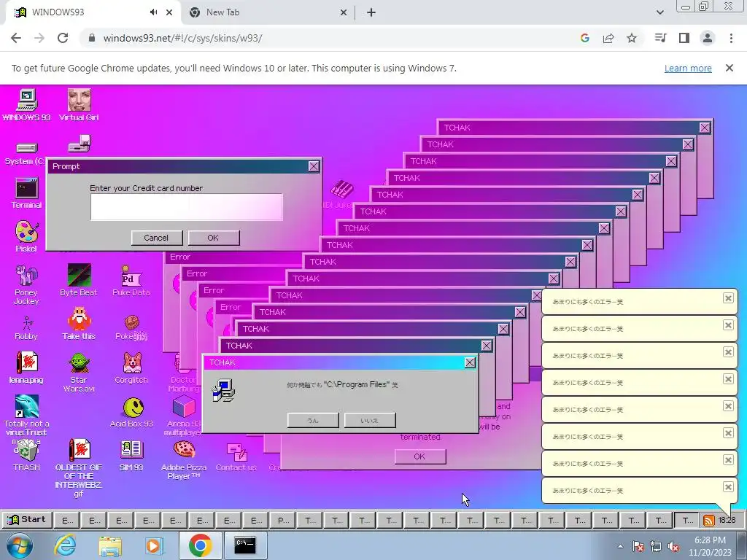Click OK in the Prompt dialog

213,238
